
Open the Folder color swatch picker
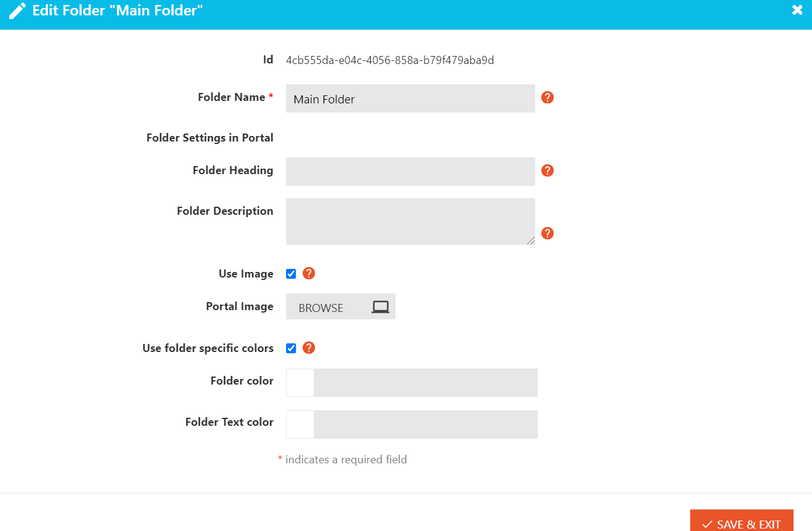coord(300,383)
